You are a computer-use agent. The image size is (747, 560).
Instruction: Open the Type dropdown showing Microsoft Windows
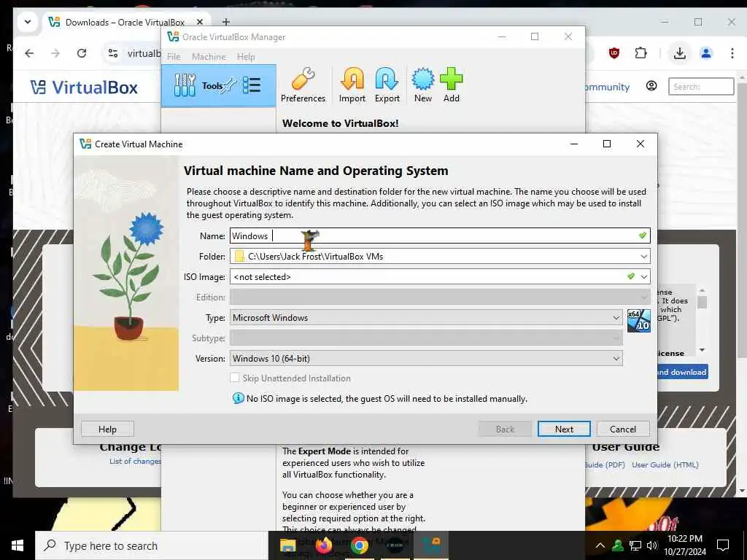tap(426, 318)
